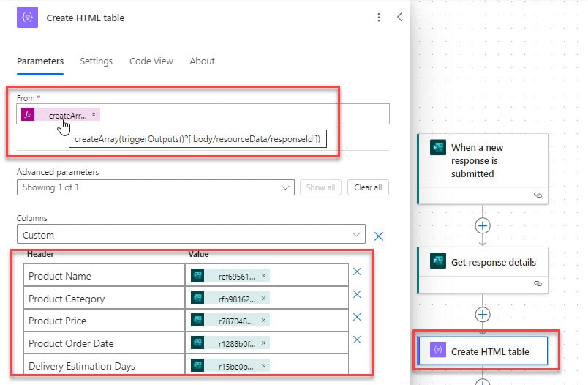
Task: Click the link icon on the trigger card
Action: (538, 195)
